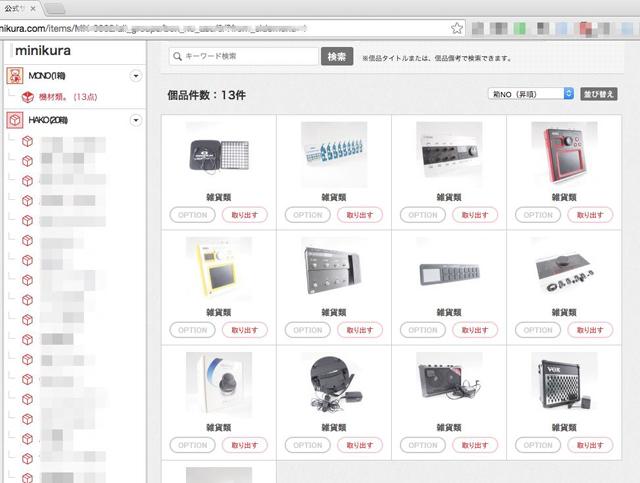Open the small amp with cables thumbnail
This screenshot has height=483, width=640.
(449, 385)
